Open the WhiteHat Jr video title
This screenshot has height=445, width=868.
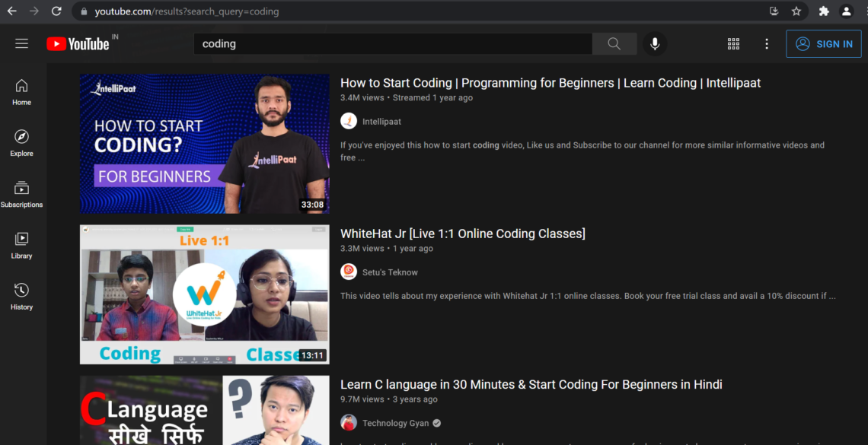pyautogui.click(x=463, y=234)
